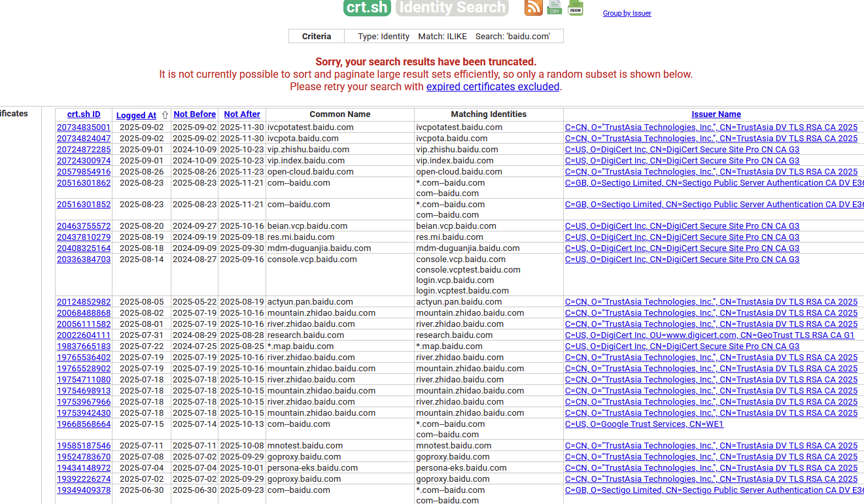Open certificate ID 20724872285
The image size is (864, 504).
click(x=84, y=150)
